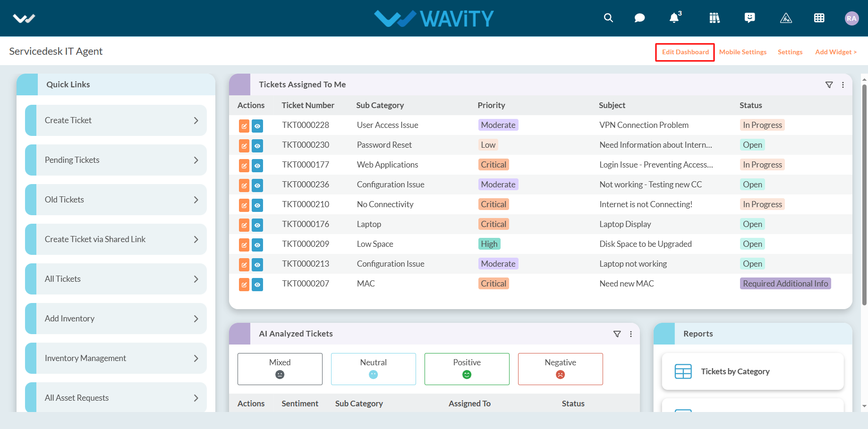View ticket TKT0000176 with eye icon
The image size is (868, 429).
click(257, 225)
